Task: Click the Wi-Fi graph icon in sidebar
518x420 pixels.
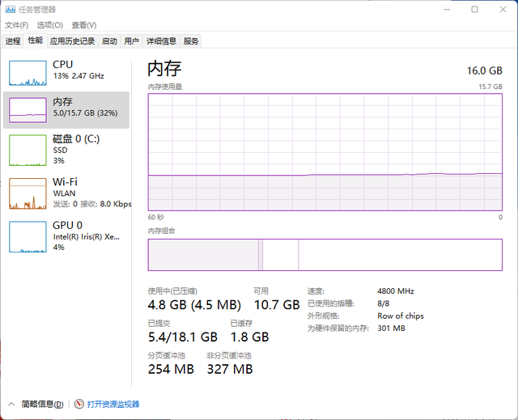Action: pos(28,193)
